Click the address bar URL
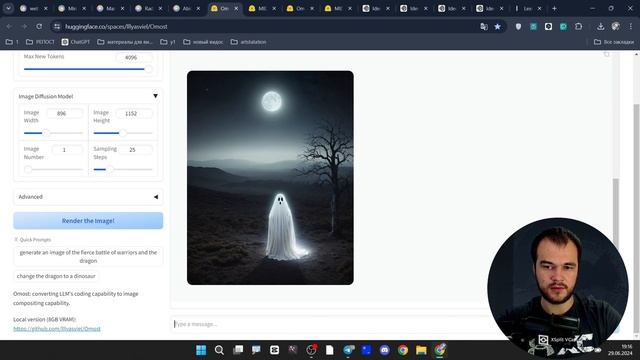The width and height of the screenshot is (640, 360). [x=116, y=27]
